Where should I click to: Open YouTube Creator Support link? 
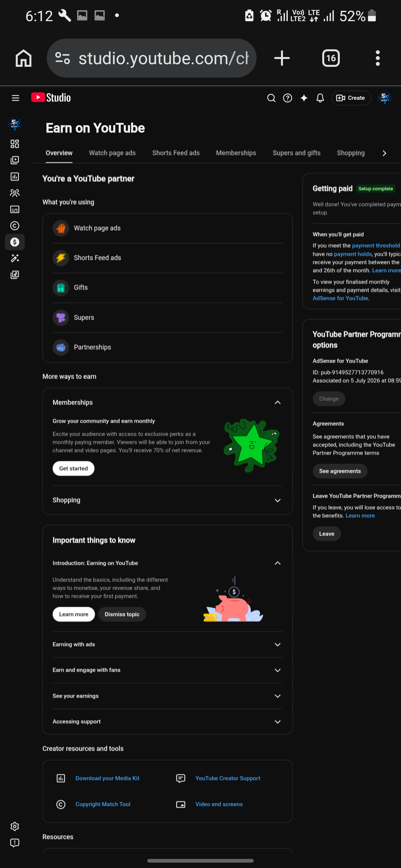click(228, 778)
